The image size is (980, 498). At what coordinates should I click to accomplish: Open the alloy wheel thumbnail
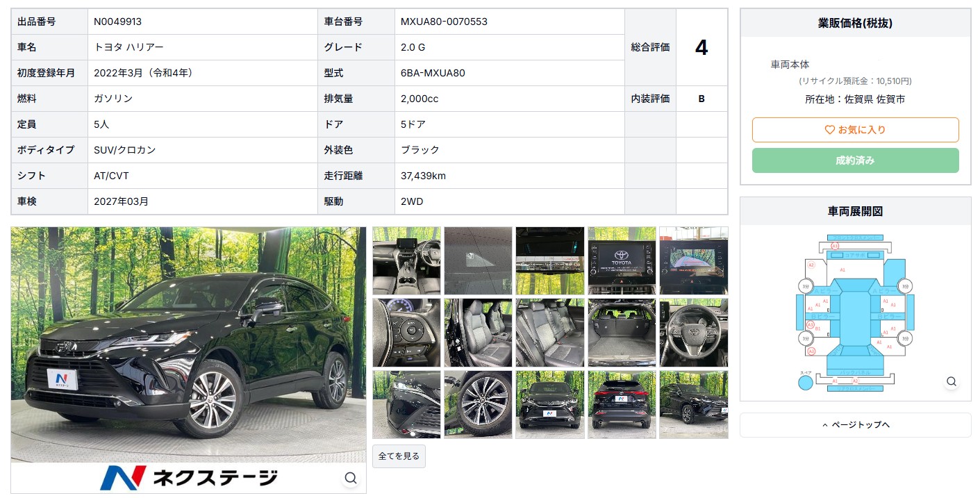click(478, 404)
